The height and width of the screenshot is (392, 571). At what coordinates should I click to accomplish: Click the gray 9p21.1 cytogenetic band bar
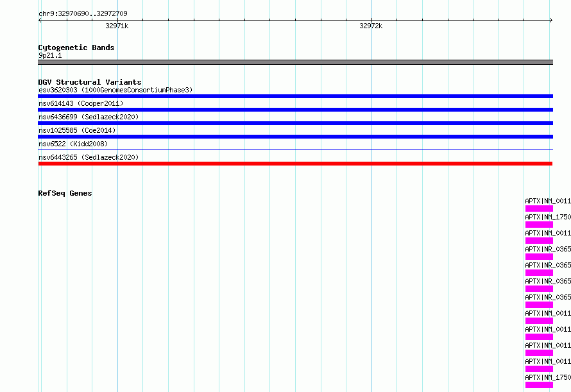(295, 62)
